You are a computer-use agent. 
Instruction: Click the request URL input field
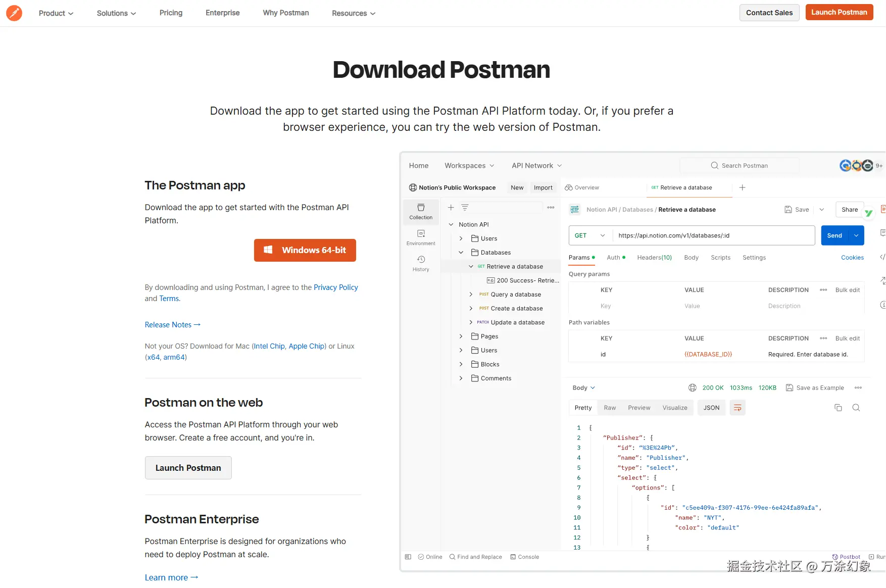coord(714,236)
